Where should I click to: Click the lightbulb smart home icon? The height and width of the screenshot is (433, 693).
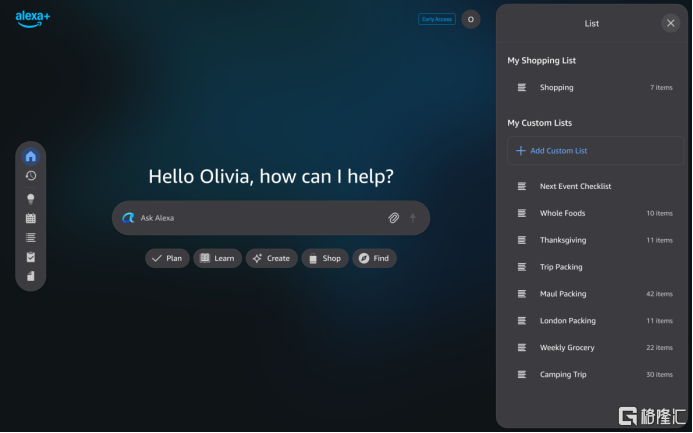(x=31, y=199)
